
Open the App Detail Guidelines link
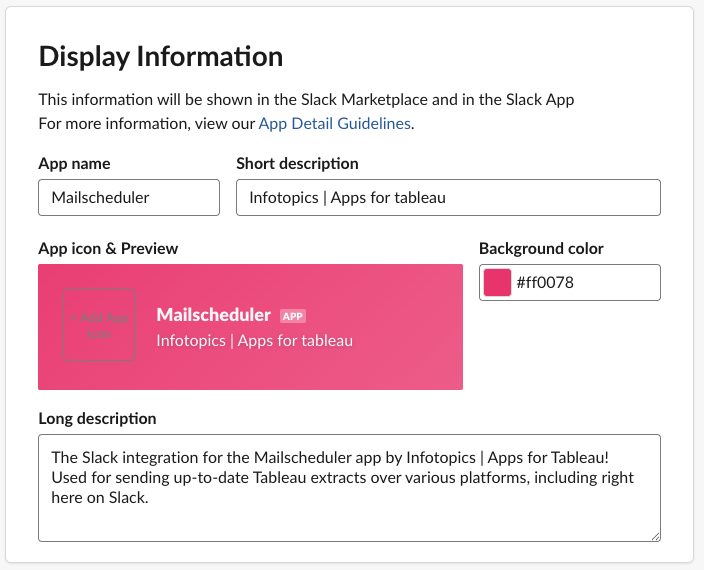tap(334, 124)
